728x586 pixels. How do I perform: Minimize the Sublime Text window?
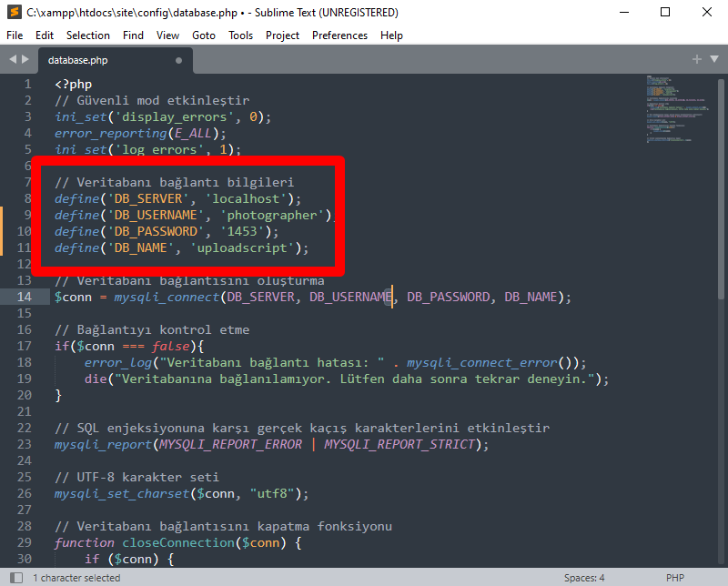(624, 12)
